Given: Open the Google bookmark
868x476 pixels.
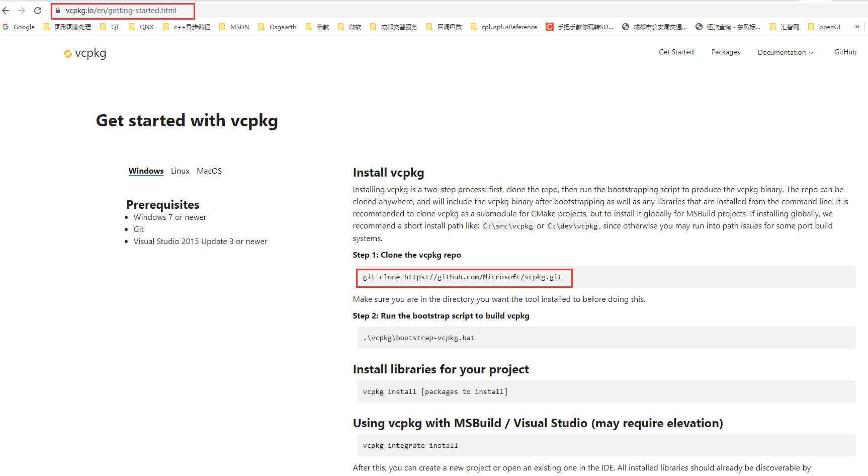Looking at the screenshot, I should (x=19, y=27).
